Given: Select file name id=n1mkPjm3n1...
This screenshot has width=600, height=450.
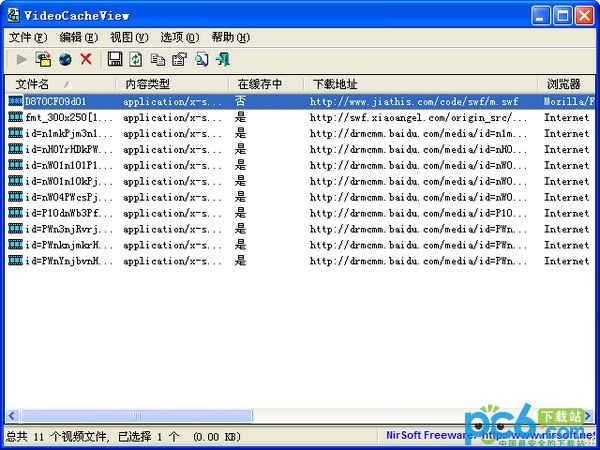Looking at the screenshot, I should (69, 133).
